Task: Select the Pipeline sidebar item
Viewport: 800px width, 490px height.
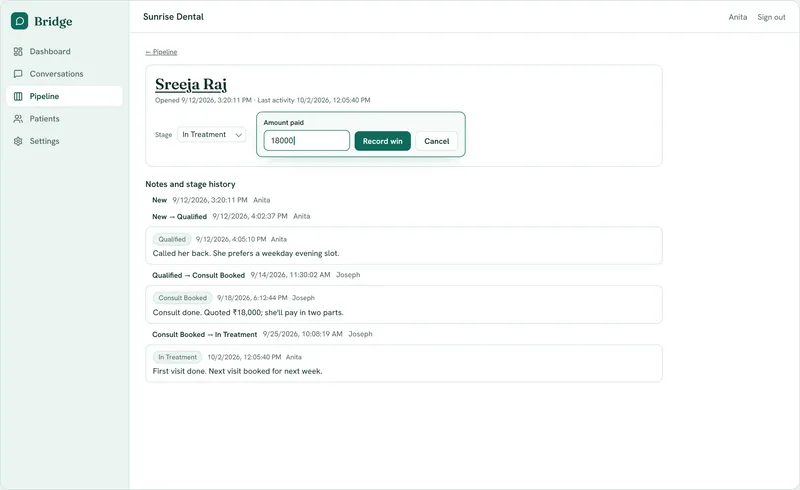Action: pos(64,96)
